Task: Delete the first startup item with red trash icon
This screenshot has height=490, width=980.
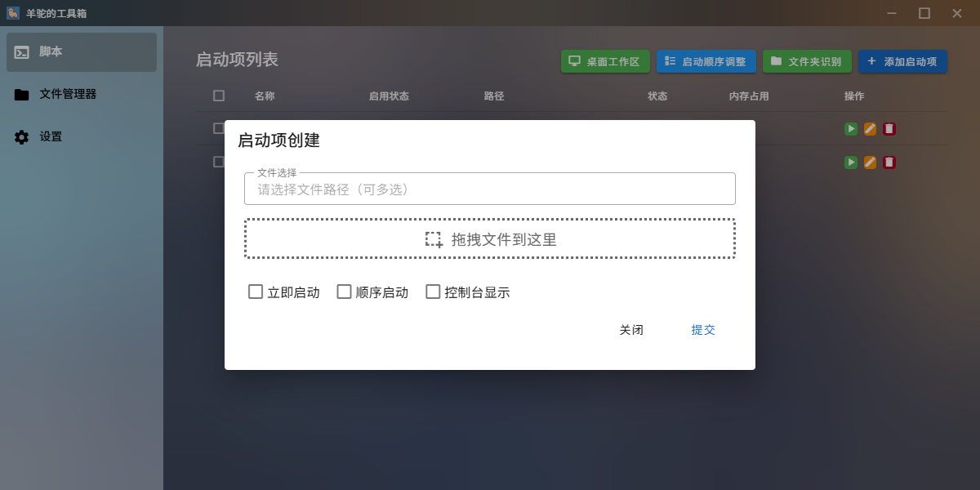Action: pos(889,128)
